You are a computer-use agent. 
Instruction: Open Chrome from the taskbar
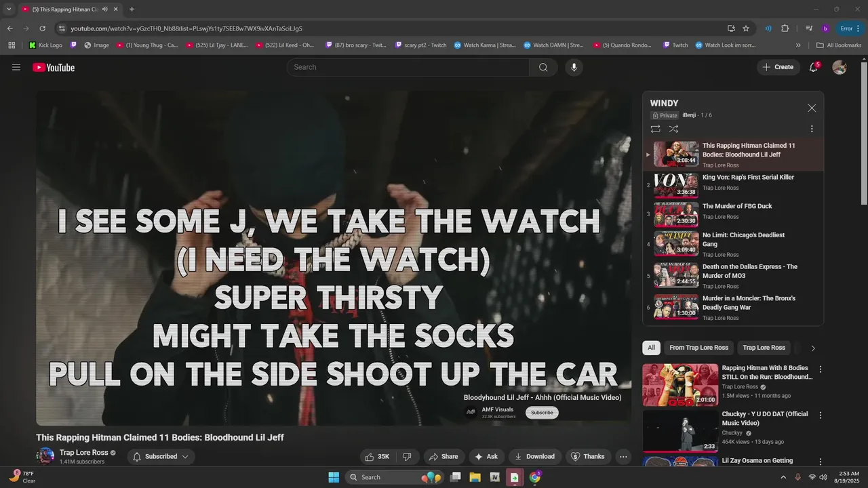pyautogui.click(x=534, y=477)
